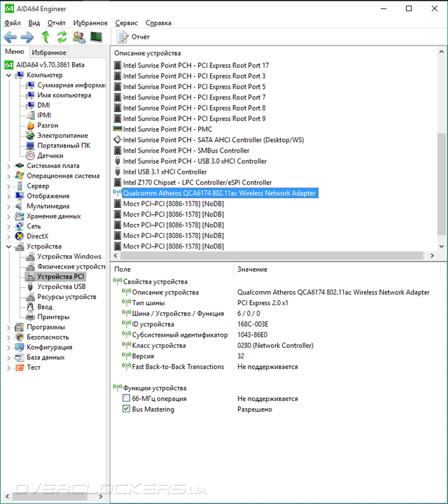The height and width of the screenshot is (504, 448).
Task: Click the Датчики sensor icon
Action: coord(30,155)
